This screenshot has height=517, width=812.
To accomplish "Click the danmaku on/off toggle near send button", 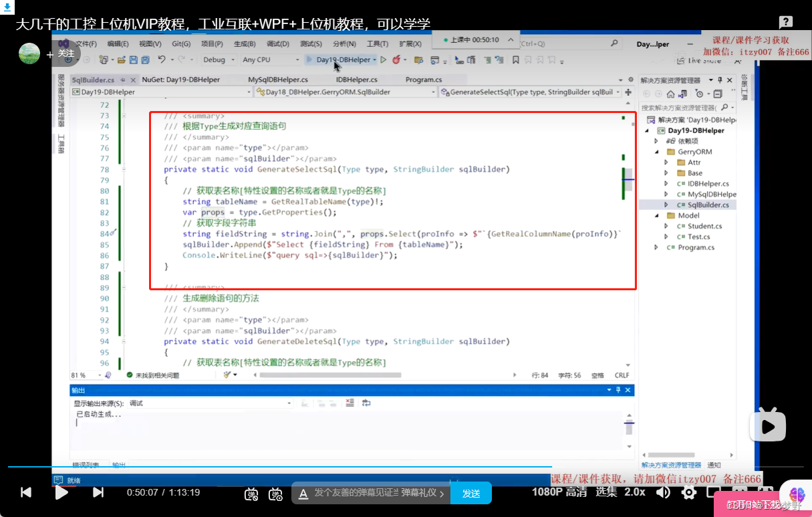I will pyautogui.click(x=252, y=493).
